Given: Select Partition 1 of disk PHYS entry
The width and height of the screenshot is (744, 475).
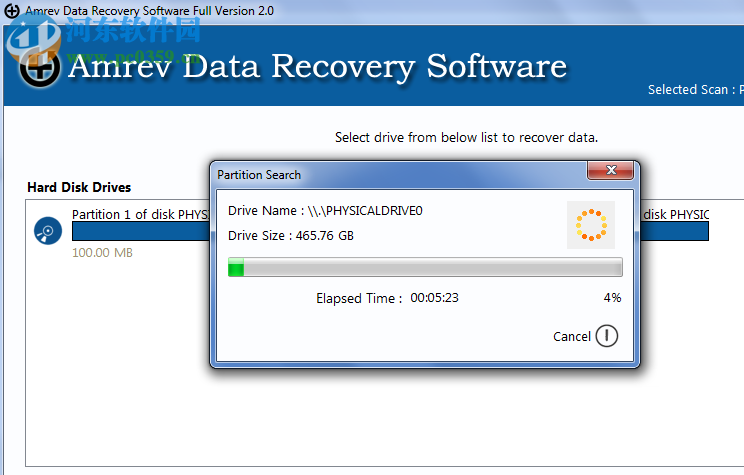Looking at the screenshot, I should (x=140, y=214).
